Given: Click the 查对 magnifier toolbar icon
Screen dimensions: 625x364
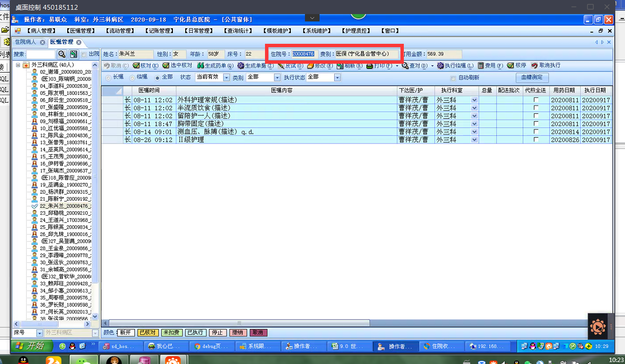Looking at the screenshot, I should pos(405,66).
